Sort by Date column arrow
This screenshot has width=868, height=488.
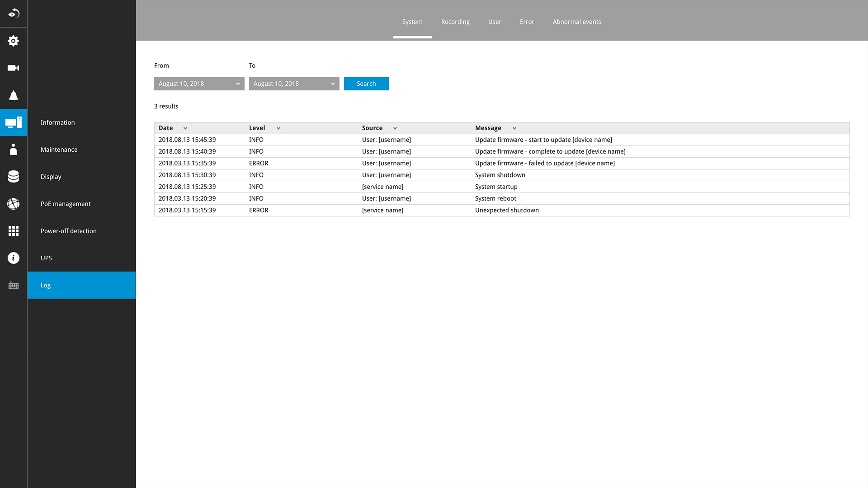pyautogui.click(x=185, y=128)
